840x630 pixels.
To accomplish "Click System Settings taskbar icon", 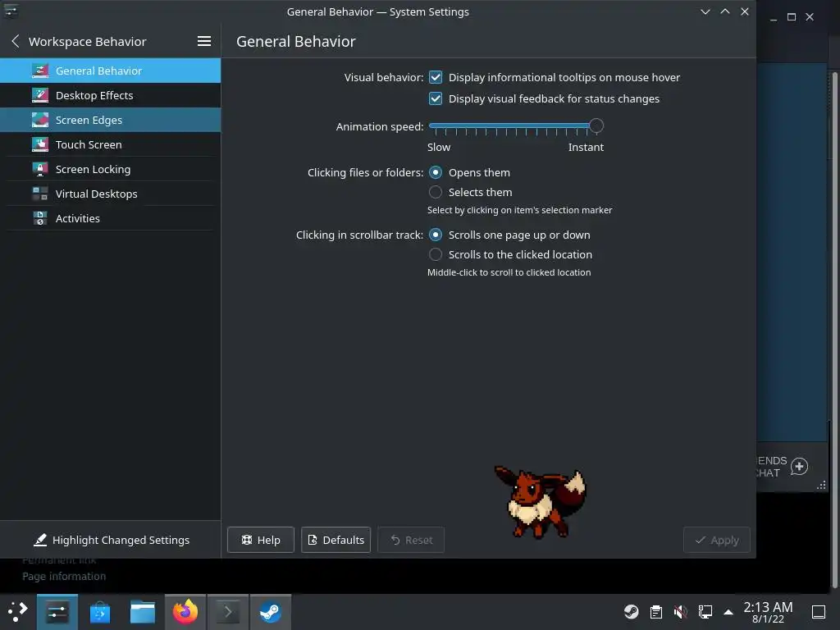I will (57, 612).
